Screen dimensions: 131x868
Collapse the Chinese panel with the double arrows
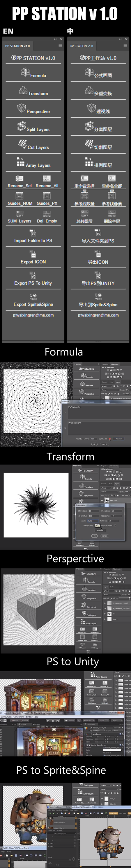[120, 39]
